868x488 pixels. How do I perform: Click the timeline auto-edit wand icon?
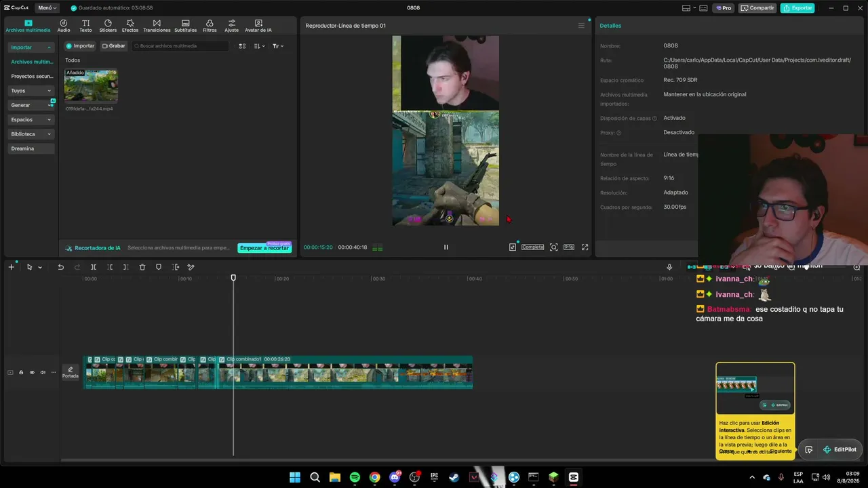[x=191, y=267]
